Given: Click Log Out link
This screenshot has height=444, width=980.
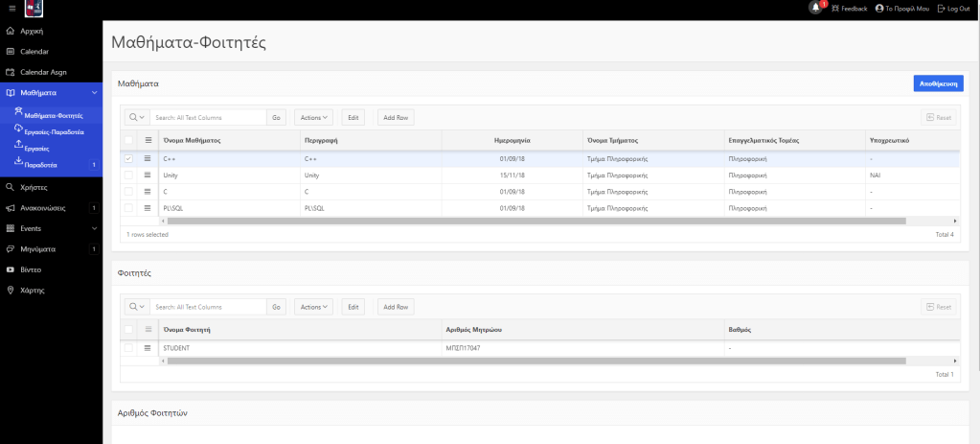Looking at the screenshot, I should (x=953, y=8).
